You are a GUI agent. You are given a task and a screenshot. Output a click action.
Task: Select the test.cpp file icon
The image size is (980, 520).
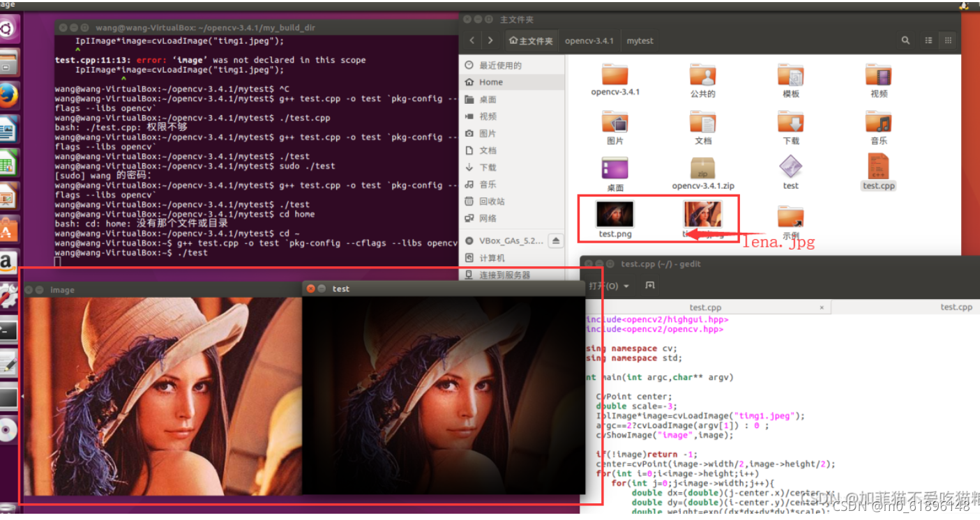coord(878,167)
